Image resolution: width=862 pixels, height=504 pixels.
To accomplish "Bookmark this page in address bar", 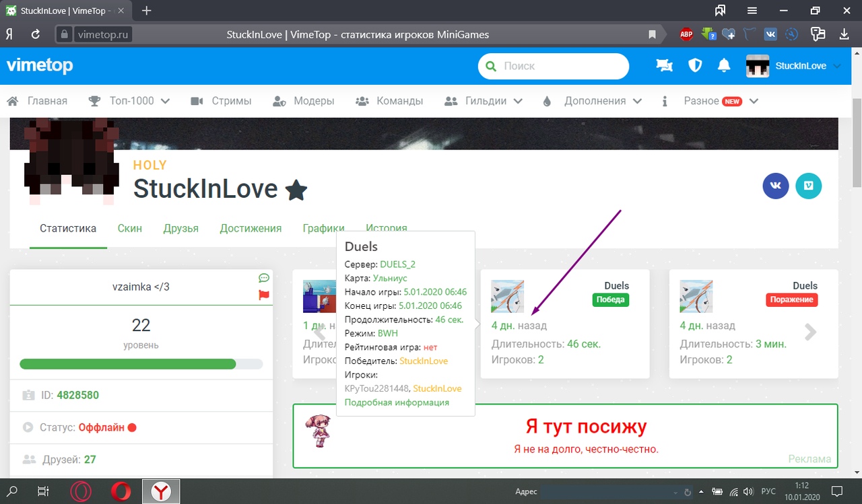I will [652, 34].
